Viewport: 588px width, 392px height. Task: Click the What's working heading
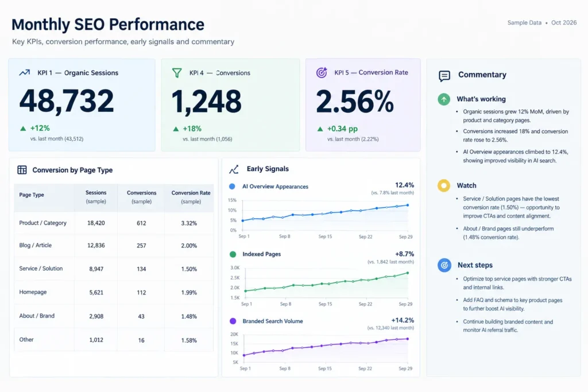481,99
